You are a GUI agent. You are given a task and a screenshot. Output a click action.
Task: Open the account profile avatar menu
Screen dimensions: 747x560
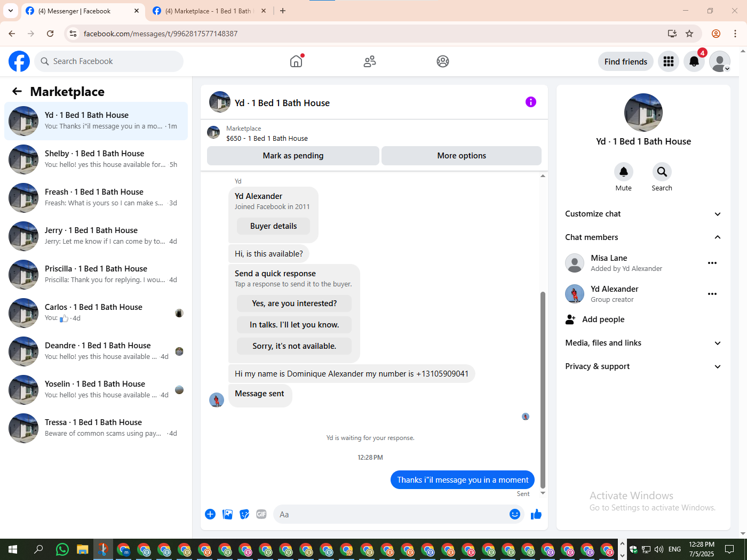[720, 61]
